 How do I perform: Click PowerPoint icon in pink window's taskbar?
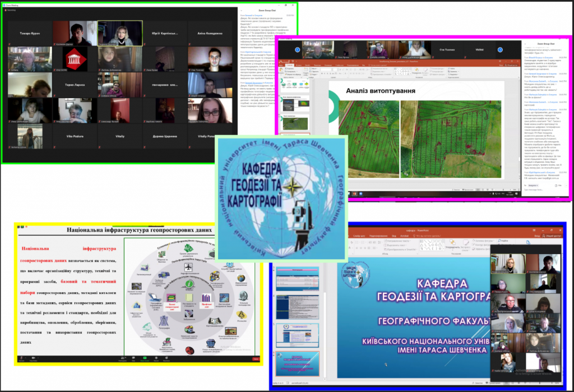[x=354, y=193]
